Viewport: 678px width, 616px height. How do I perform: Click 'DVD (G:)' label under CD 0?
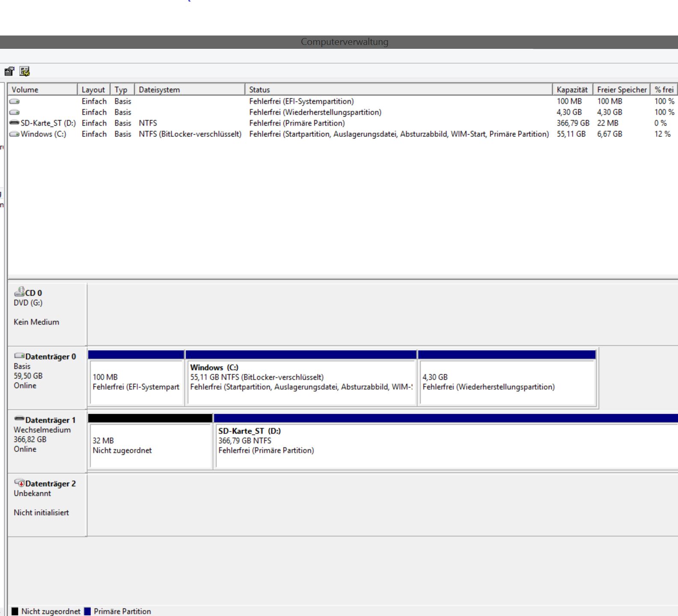(28, 303)
